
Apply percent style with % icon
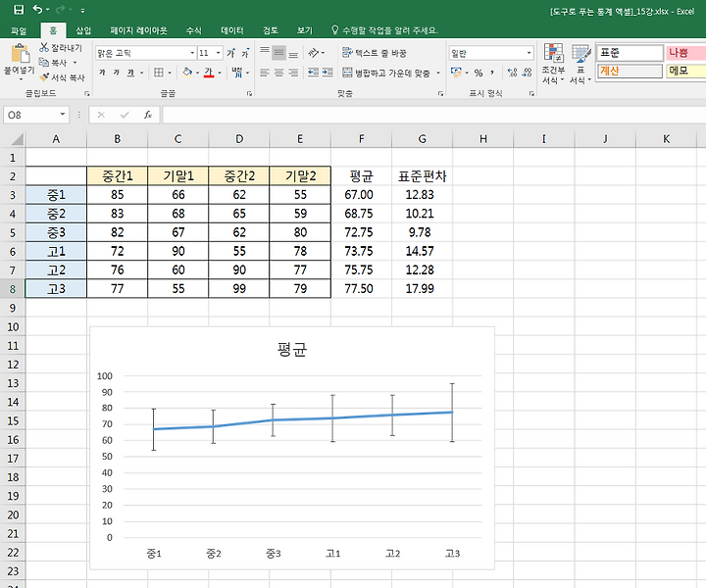click(479, 73)
